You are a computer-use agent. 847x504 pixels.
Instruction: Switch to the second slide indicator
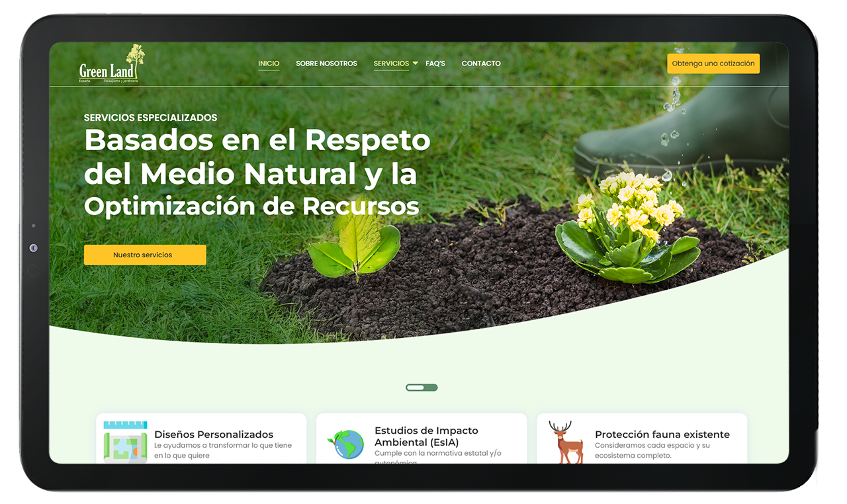pyautogui.click(x=430, y=388)
